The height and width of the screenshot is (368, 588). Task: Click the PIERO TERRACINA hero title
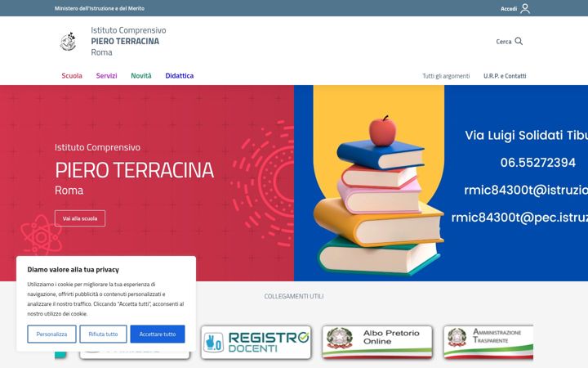pyautogui.click(x=134, y=170)
